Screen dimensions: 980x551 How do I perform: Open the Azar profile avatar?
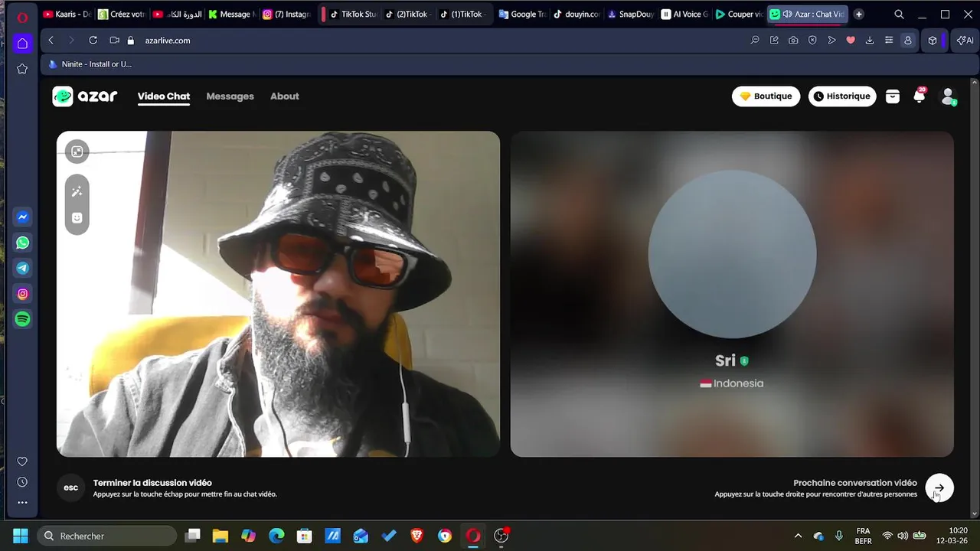pyautogui.click(x=948, y=96)
